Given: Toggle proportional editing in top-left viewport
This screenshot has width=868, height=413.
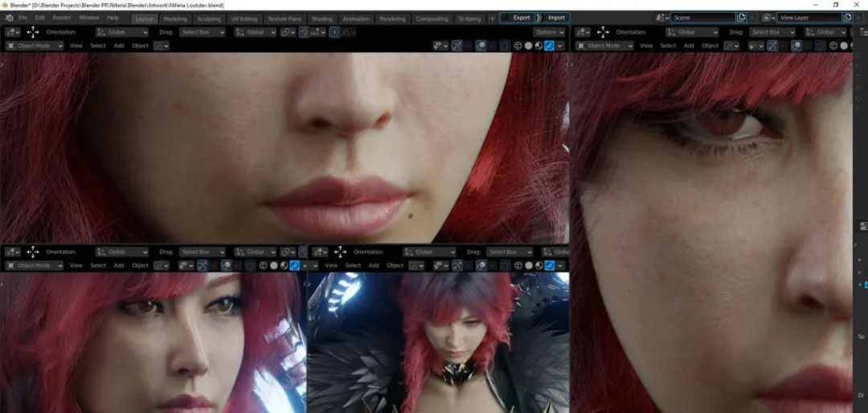Looking at the screenshot, I should 334,32.
